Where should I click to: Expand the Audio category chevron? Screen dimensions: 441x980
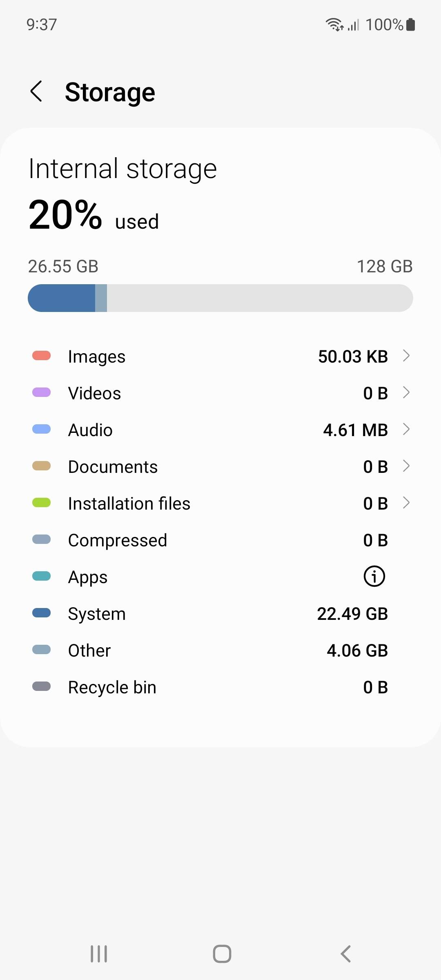point(406,429)
